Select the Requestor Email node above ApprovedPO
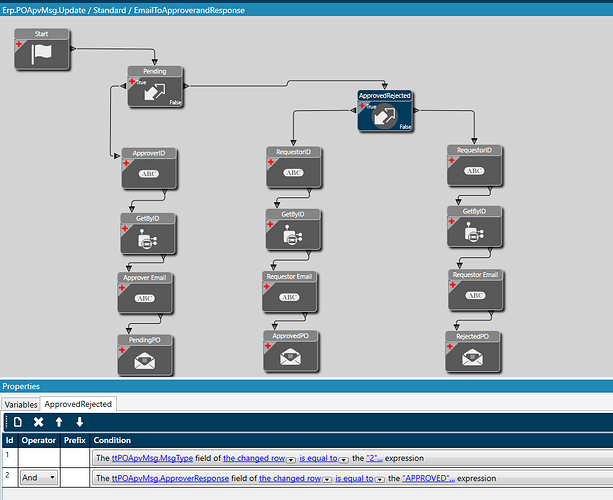The height and width of the screenshot is (500, 613). click(290, 292)
